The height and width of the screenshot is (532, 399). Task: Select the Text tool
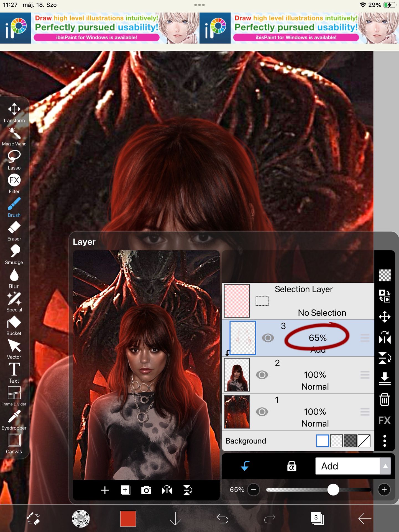[14, 373]
